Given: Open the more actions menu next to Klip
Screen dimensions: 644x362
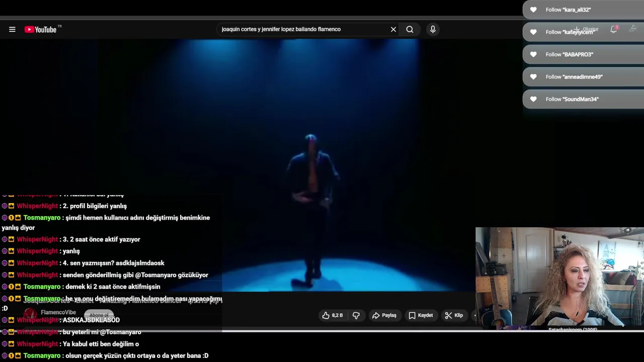Looking at the screenshot, I should tap(474, 315).
